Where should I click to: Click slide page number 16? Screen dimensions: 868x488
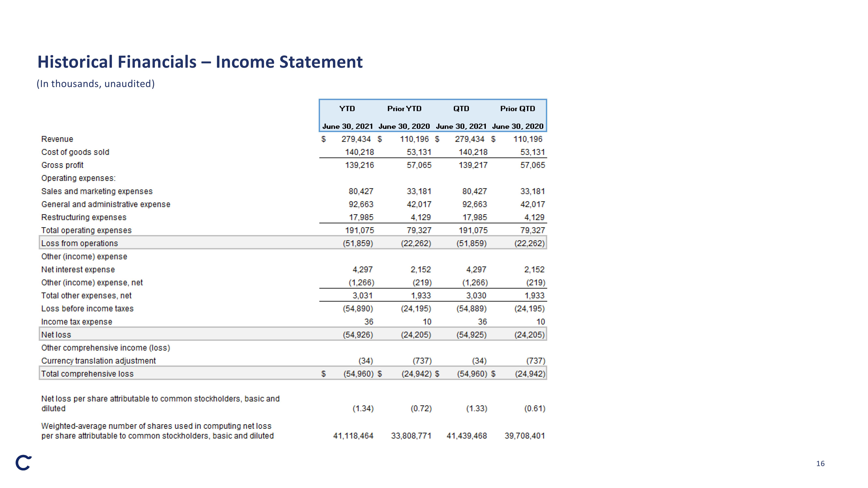(820, 464)
